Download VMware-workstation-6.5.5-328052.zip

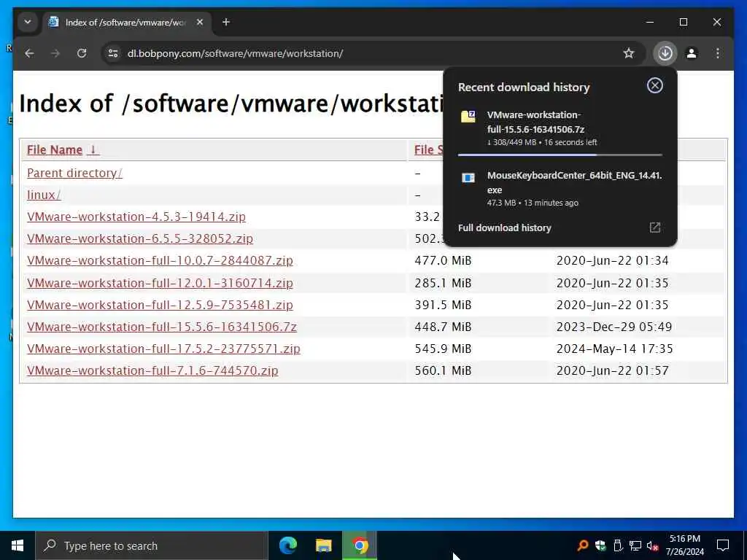pyautogui.click(x=140, y=238)
